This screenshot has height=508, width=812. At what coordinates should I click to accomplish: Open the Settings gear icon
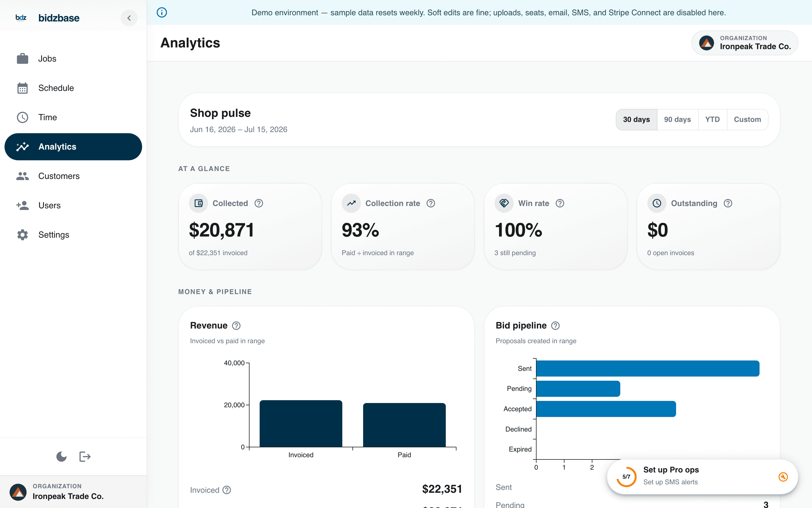[23, 235]
